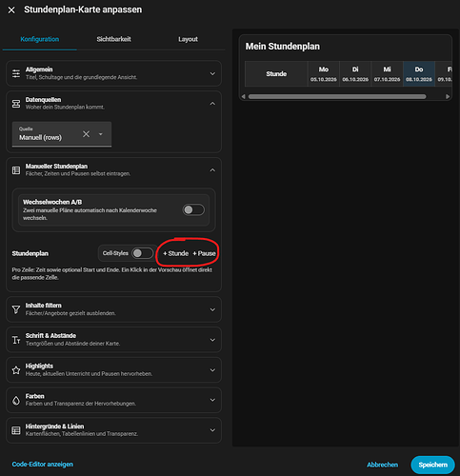This screenshot has width=460, height=476.
Task: Click the Quelle field Manuell (rows)
Action: tap(62, 134)
